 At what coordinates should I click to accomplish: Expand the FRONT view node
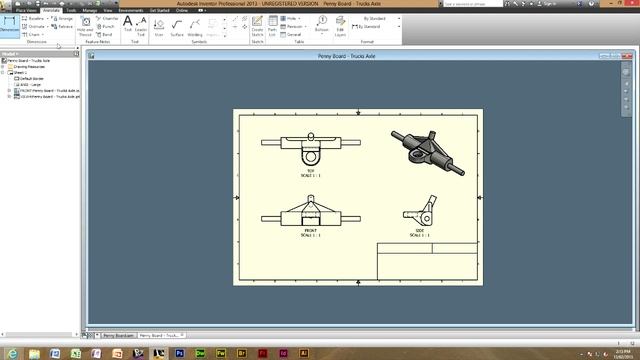pos(9,91)
